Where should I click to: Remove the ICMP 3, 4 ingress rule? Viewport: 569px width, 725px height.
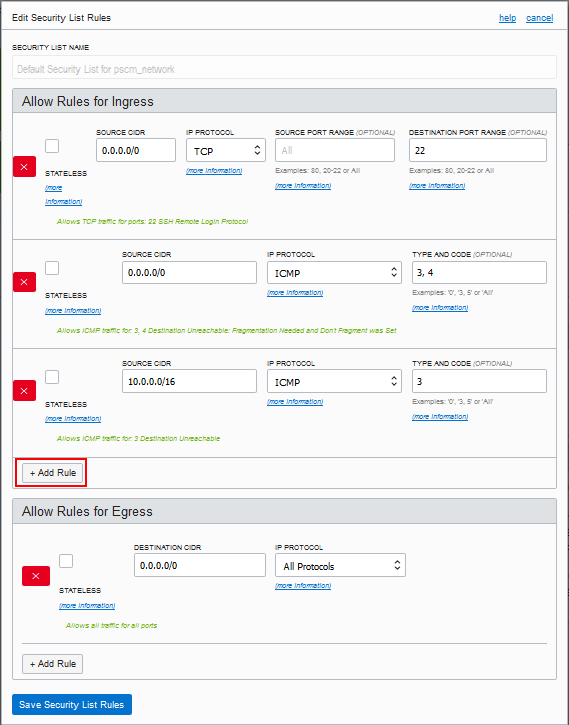[24, 282]
